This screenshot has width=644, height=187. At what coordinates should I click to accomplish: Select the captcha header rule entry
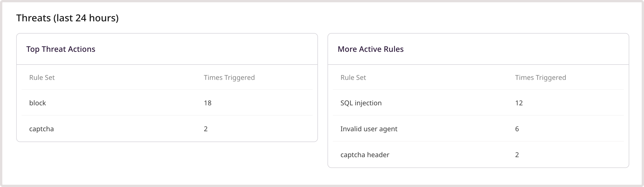click(365, 155)
